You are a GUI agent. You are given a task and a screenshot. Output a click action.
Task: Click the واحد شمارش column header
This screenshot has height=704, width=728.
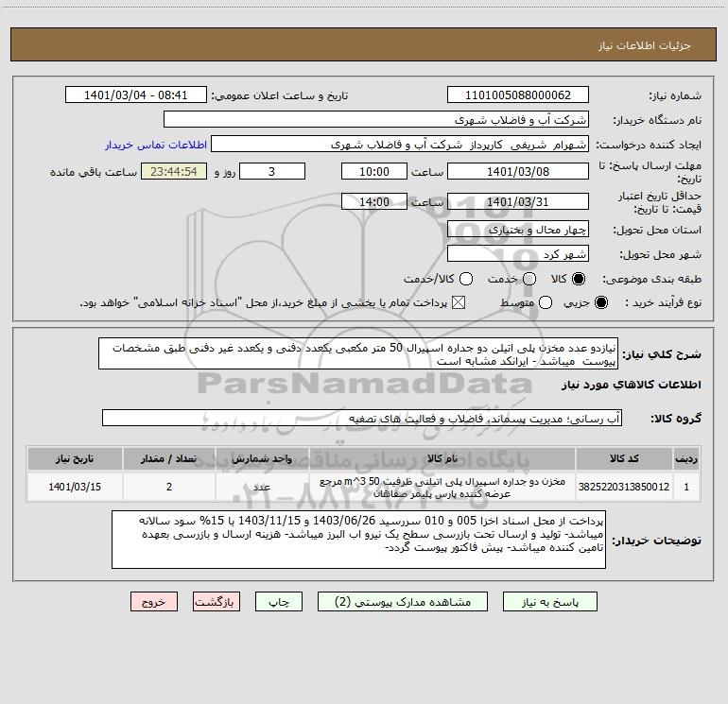click(262, 458)
